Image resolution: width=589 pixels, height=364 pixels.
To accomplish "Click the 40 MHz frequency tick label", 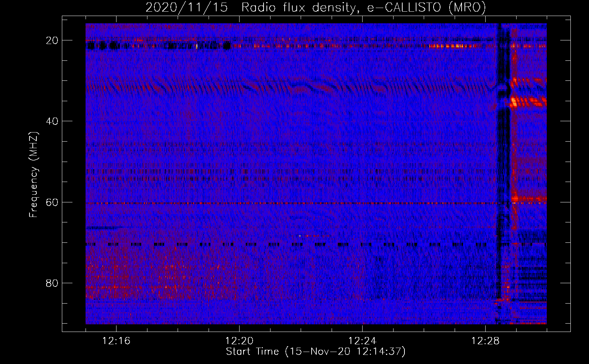I will (x=52, y=121).
